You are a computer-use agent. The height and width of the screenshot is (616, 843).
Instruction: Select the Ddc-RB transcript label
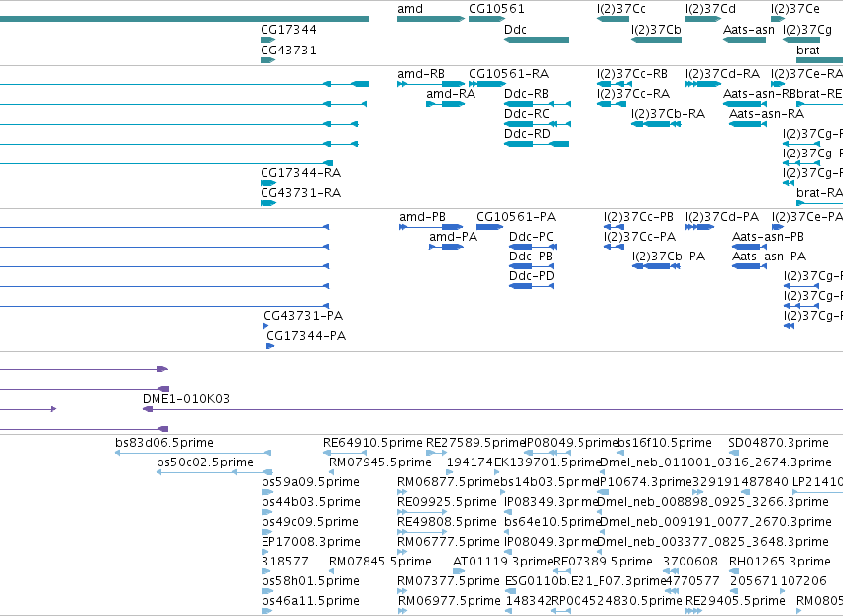[526, 94]
